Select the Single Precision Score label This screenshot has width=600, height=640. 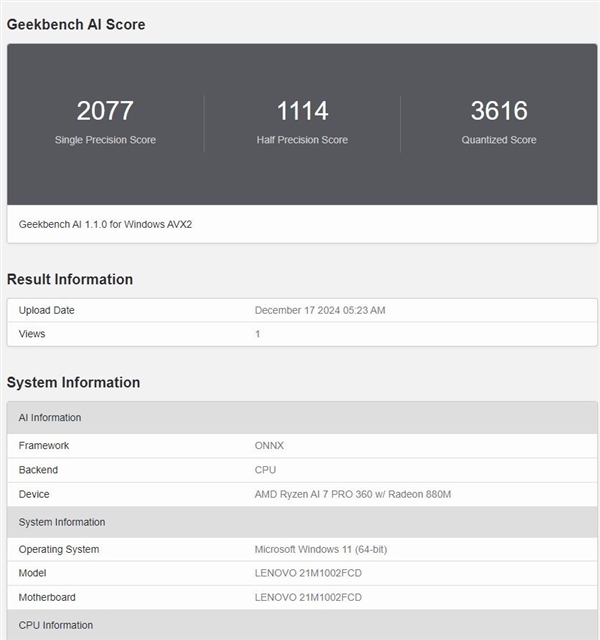[105, 140]
